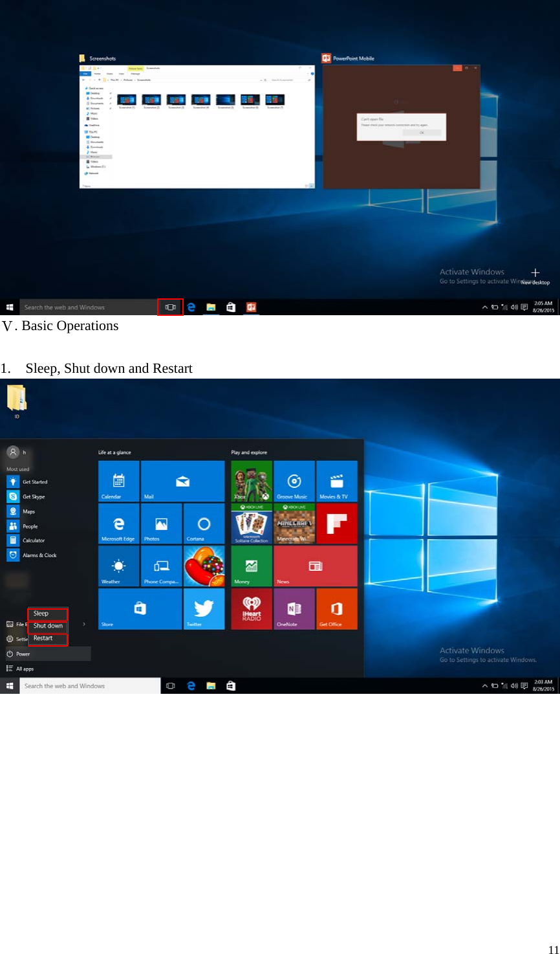The image size is (560, 954).
Task: Open the Money tile
Action: point(252,566)
